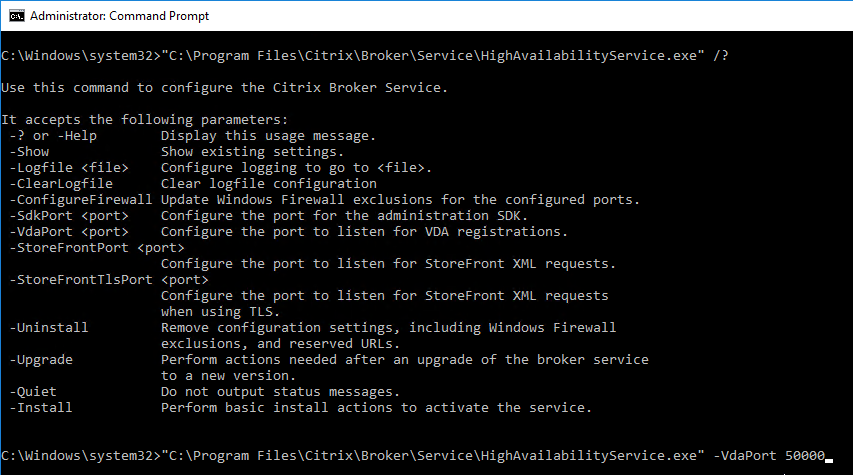This screenshot has width=853, height=475.
Task: Click the -StoreFrontTlsPort <port> parameter text
Action: (109, 280)
